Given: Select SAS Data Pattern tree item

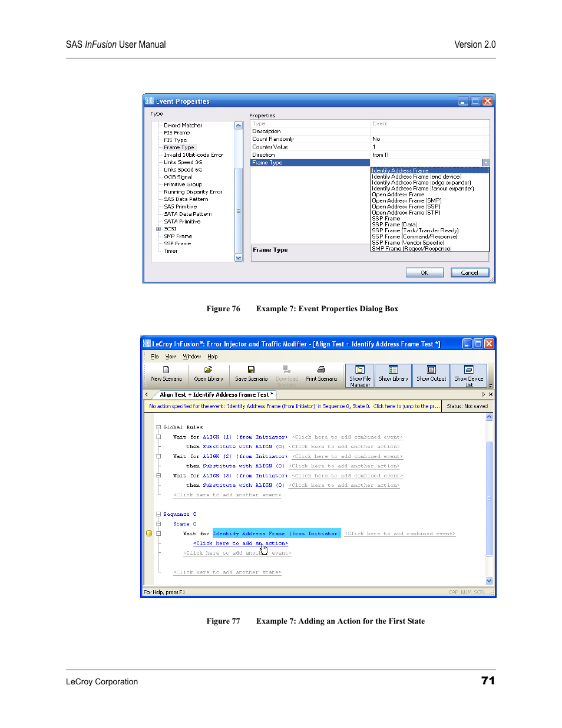Looking at the screenshot, I should click(186, 199).
